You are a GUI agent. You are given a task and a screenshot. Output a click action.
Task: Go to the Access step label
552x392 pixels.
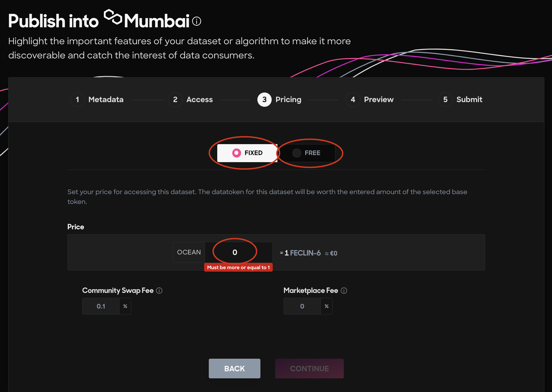point(199,100)
